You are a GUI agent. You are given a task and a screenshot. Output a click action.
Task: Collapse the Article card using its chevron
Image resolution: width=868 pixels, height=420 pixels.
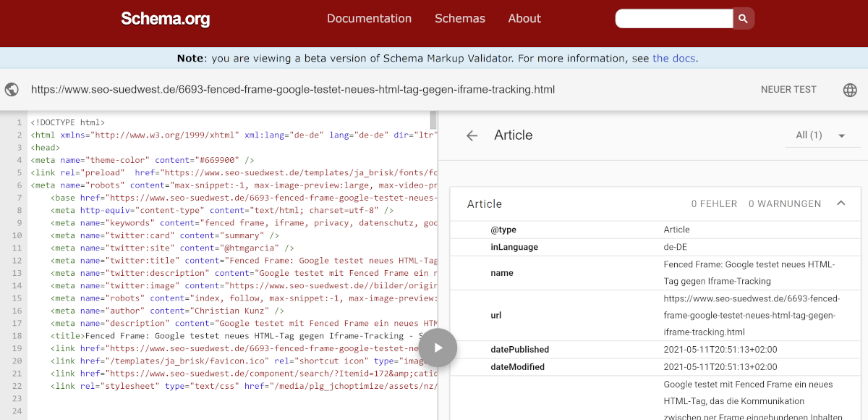[x=841, y=204]
